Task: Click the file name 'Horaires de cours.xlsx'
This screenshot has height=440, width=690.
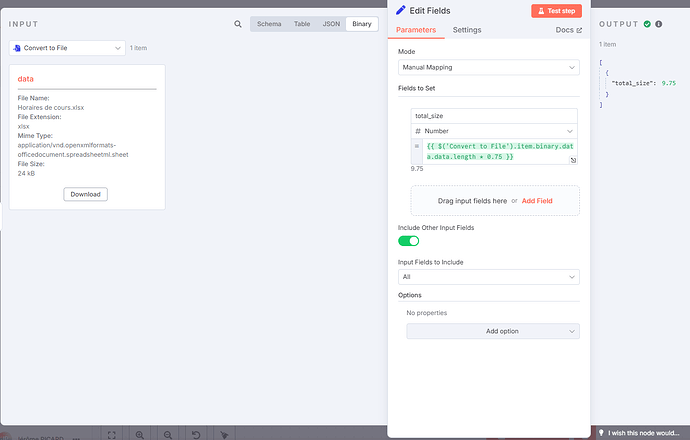Action: 51,107
